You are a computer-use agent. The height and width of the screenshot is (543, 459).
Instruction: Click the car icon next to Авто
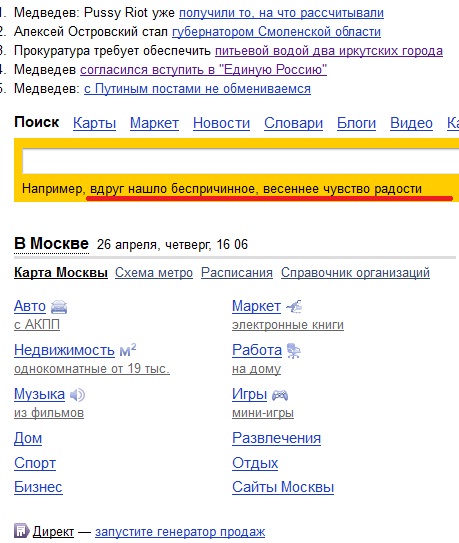(x=59, y=307)
